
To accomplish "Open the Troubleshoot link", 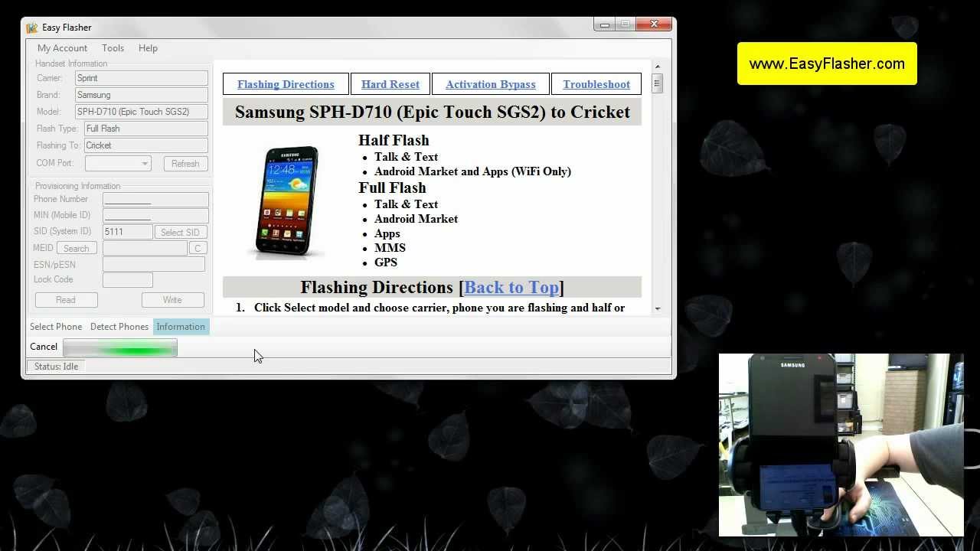I will coord(596,84).
